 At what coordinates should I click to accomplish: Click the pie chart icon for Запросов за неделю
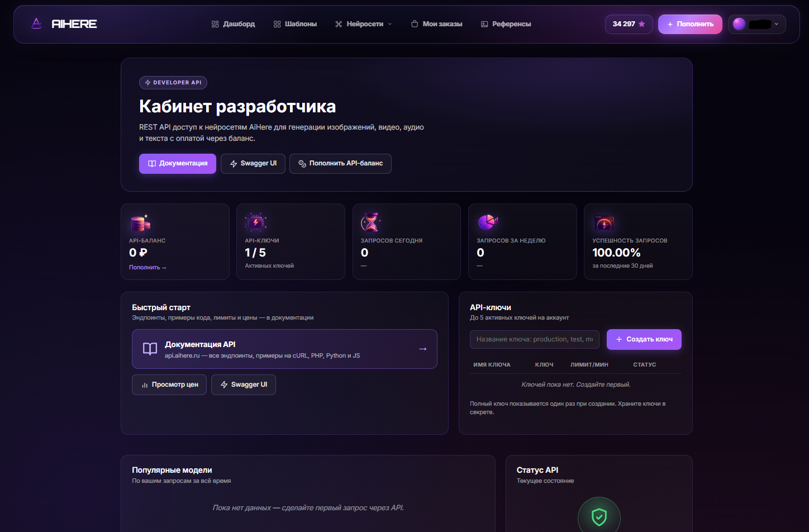click(487, 222)
